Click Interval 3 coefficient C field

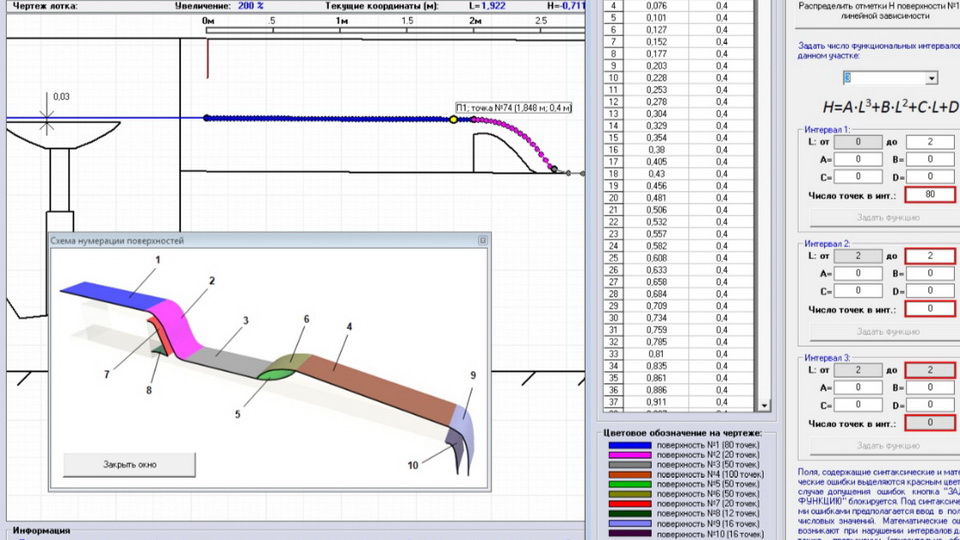point(858,405)
